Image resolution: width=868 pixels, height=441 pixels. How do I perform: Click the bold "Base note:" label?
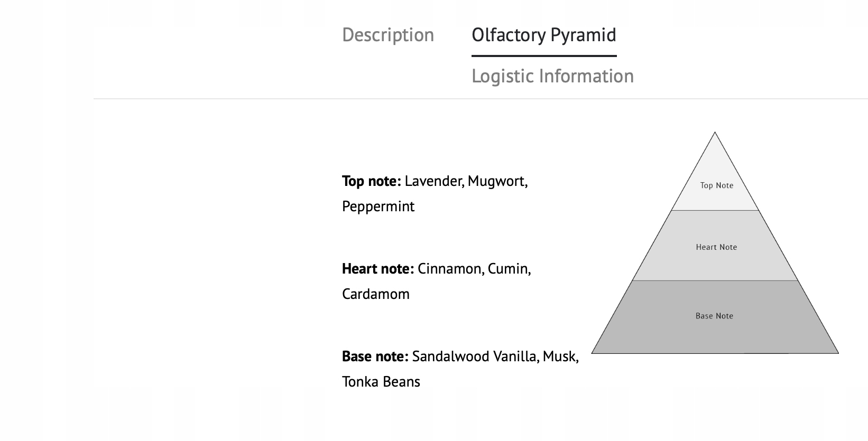(x=375, y=356)
